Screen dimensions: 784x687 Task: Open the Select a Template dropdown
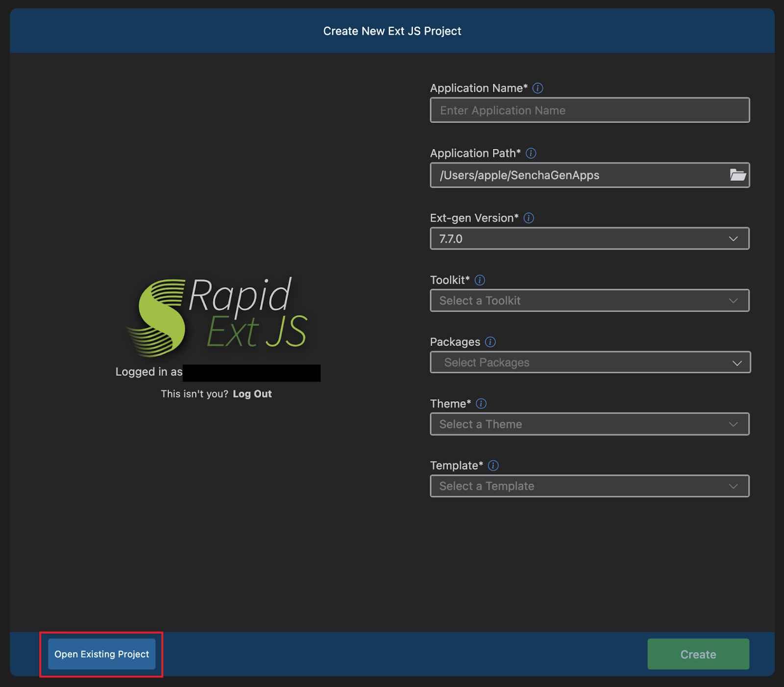[589, 486]
